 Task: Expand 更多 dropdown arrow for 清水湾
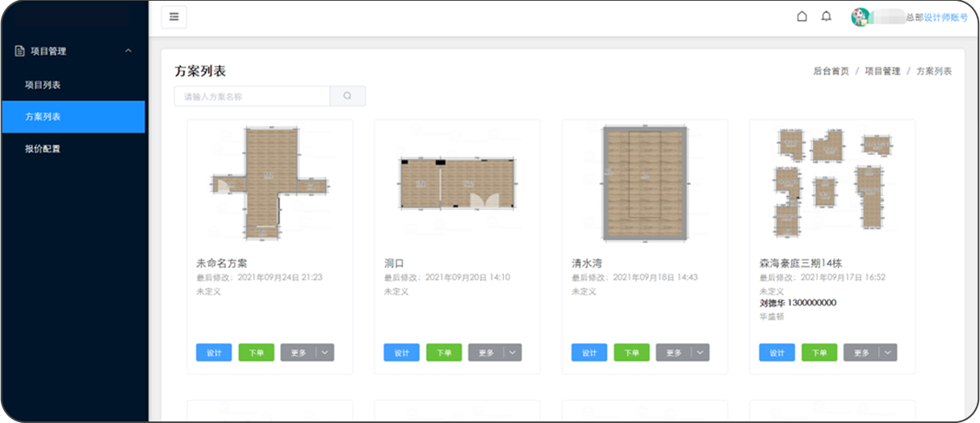(x=701, y=353)
